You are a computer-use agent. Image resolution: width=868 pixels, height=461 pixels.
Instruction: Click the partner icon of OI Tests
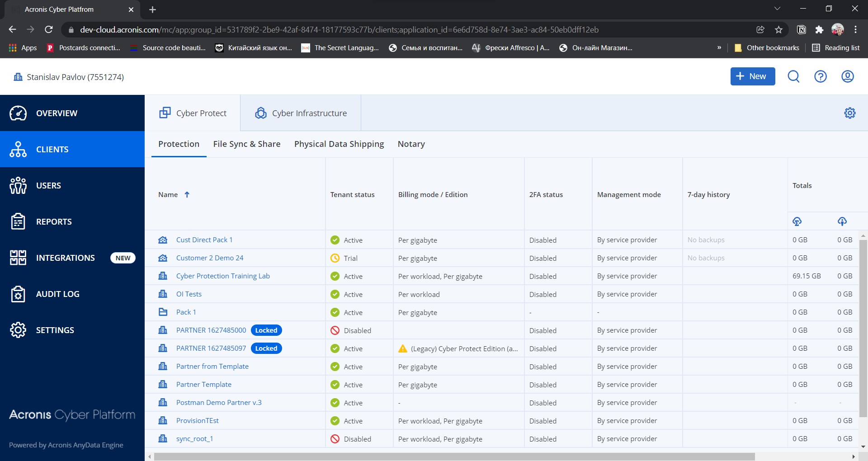coord(163,294)
